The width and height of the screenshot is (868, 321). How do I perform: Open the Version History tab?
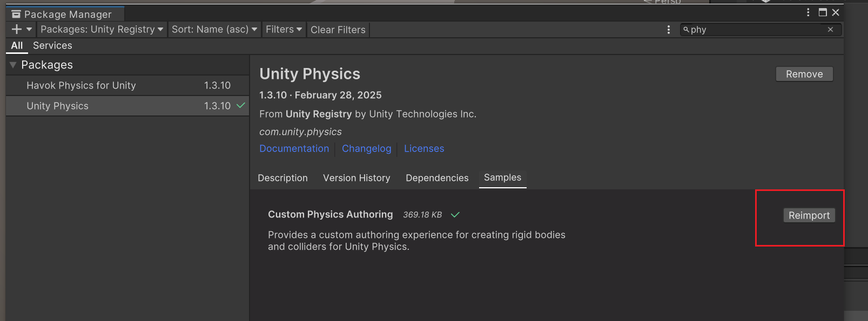tap(356, 178)
